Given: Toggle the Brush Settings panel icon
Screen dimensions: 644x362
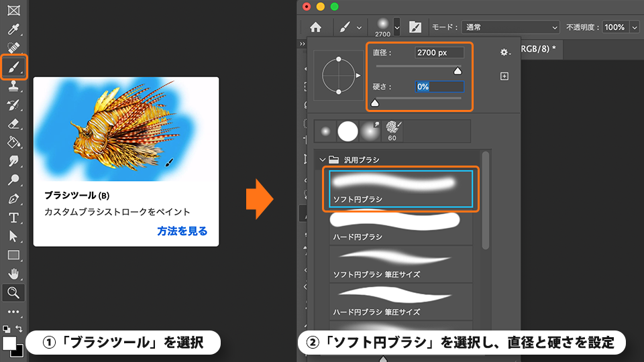Looking at the screenshot, I should click(x=415, y=27).
